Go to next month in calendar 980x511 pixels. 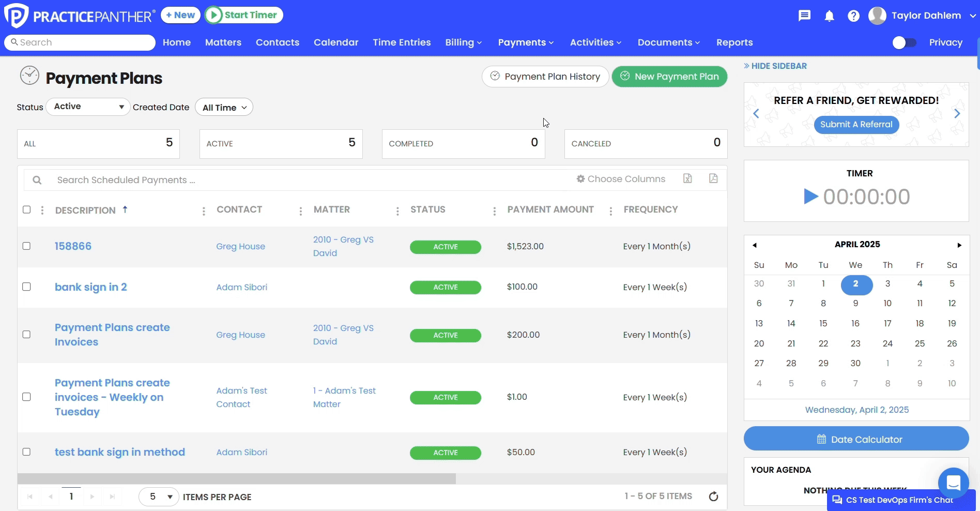click(x=959, y=245)
